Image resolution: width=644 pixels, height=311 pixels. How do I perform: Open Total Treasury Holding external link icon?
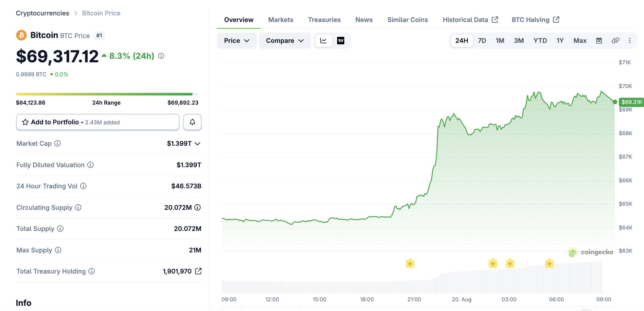198,271
